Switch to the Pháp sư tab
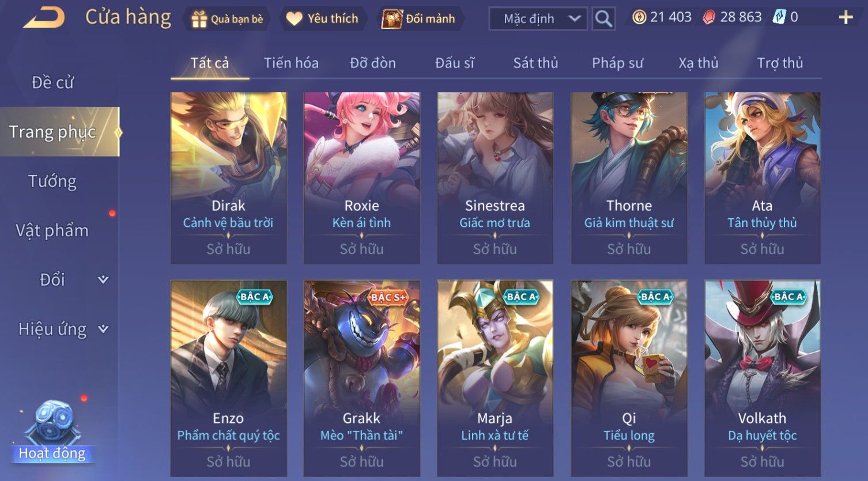Screen dimensions: 868x481 click(x=617, y=63)
